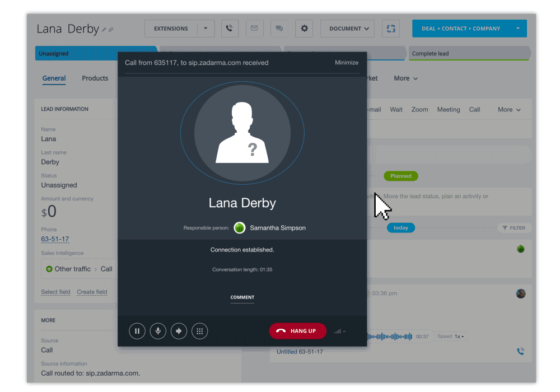Open the settings gear in the toolbar

[x=304, y=28]
